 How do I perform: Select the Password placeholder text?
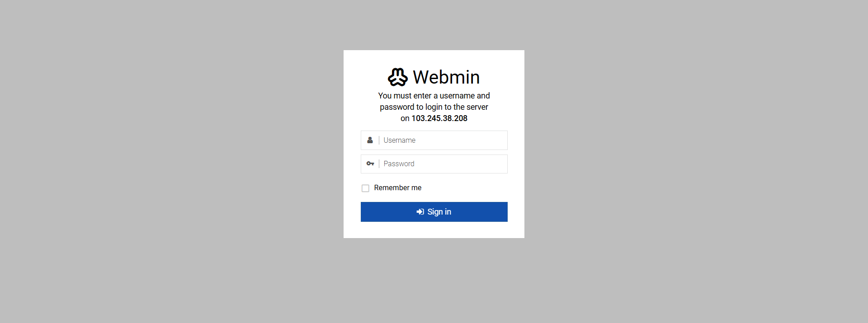(399, 164)
